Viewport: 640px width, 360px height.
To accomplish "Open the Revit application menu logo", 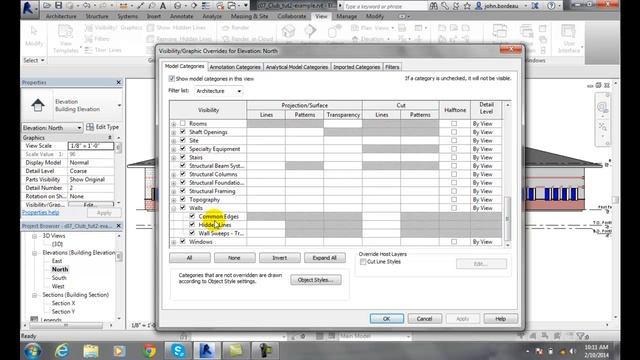I will 28,8.
